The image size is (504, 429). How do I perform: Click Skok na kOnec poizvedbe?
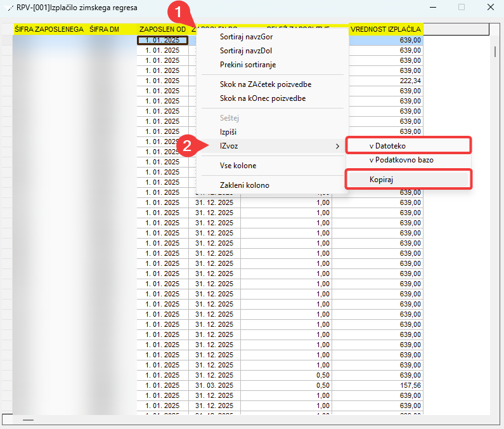[262, 98]
